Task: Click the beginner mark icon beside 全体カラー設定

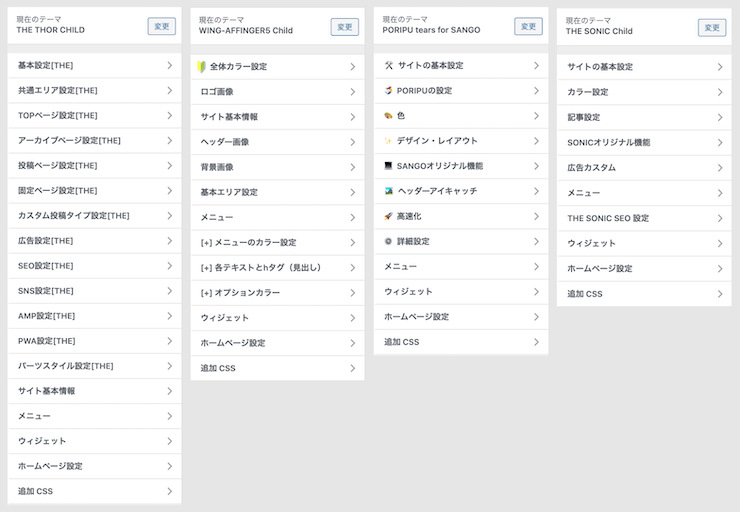Action: [202, 66]
